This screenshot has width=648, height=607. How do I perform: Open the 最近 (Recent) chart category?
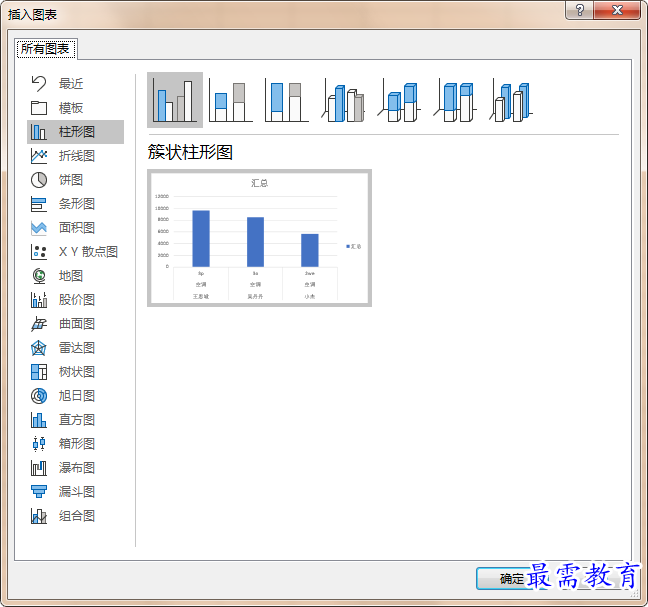(x=75, y=84)
